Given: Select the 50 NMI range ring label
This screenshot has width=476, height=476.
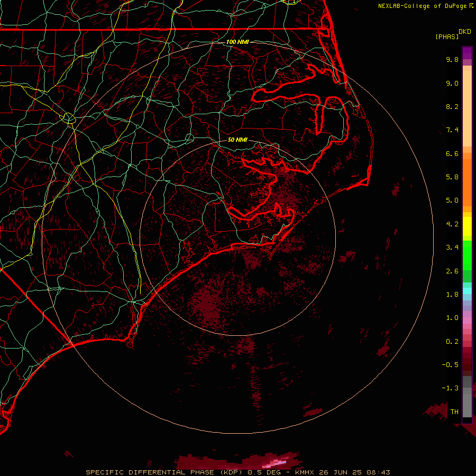Looking at the screenshot, I should pyautogui.click(x=237, y=140).
